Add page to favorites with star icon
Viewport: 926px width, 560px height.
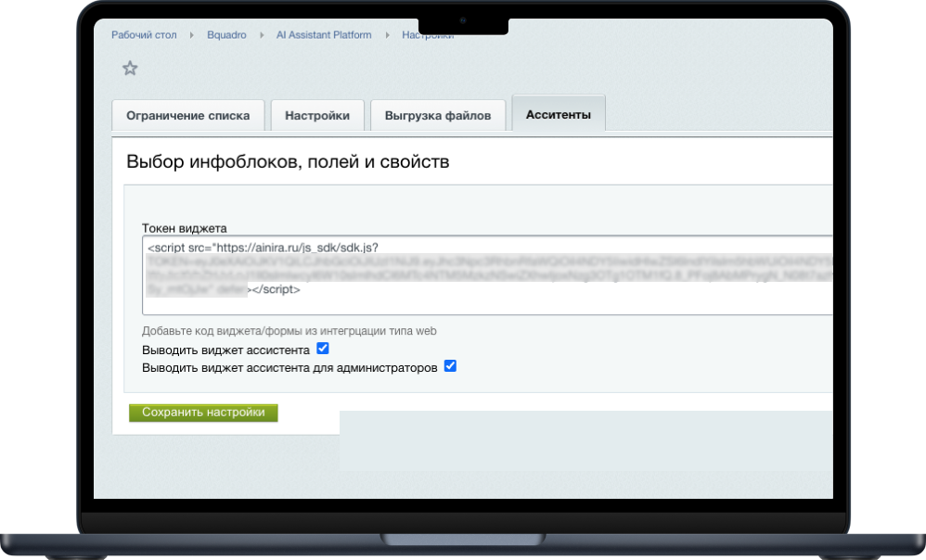pyautogui.click(x=130, y=69)
